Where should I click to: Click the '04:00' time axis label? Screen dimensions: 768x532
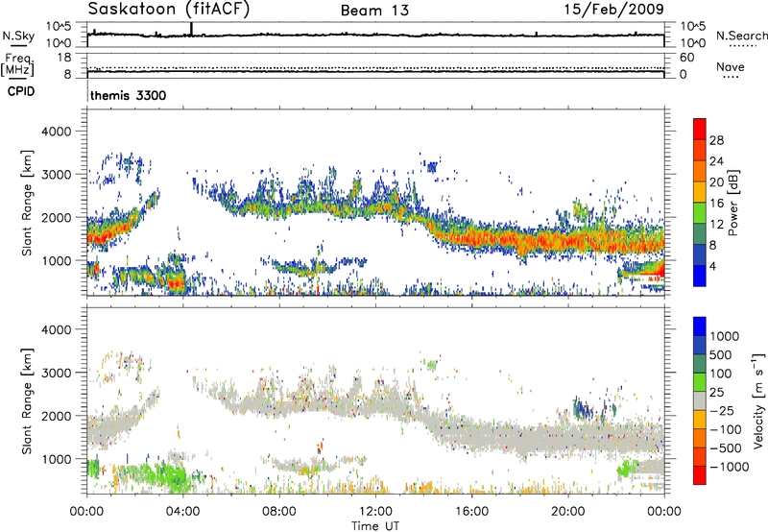182,512
